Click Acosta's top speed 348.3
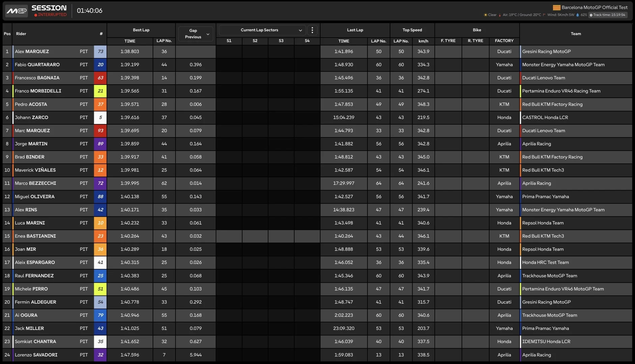635x364 pixels. click(423, 104)
